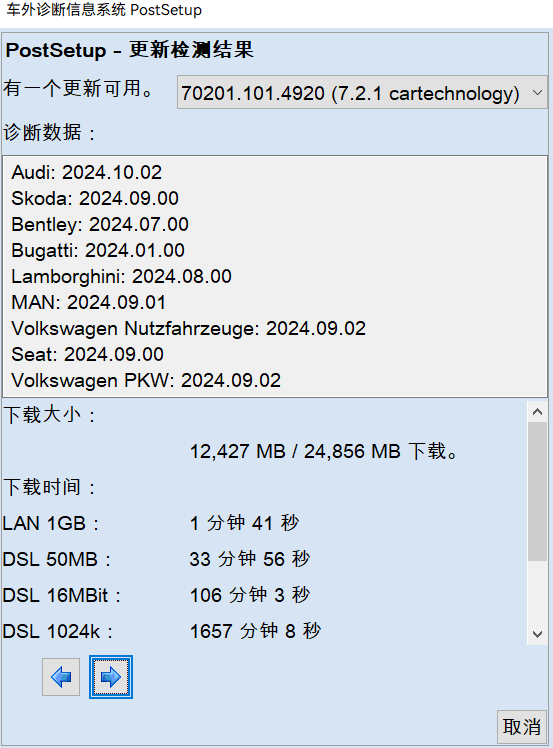
Task: Select the Bugatti: 2024.01.00 entry
Action: tap(98, 250)
